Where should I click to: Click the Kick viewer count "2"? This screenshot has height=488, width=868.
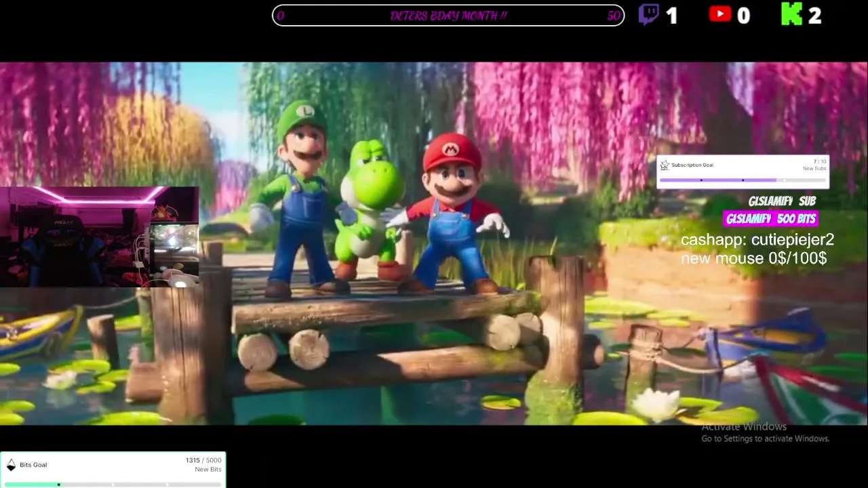click(815, 16)
